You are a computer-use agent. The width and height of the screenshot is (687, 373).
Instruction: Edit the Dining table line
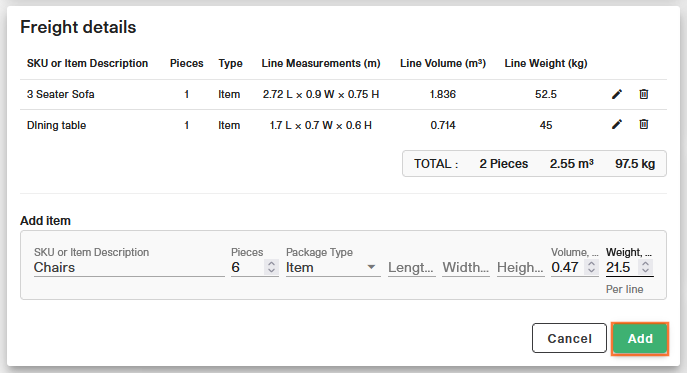point(616,124)
